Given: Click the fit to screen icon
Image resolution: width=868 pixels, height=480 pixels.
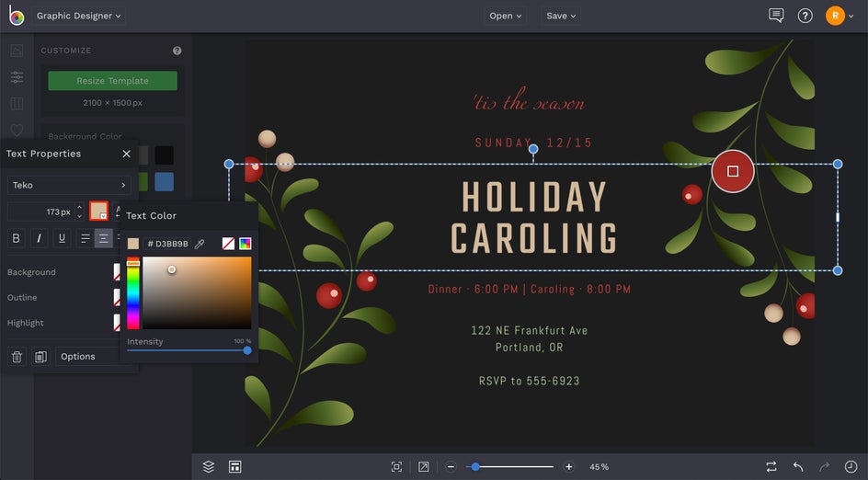Looking at the screenshot, I should pyautogui.click(x=396, y=467).
